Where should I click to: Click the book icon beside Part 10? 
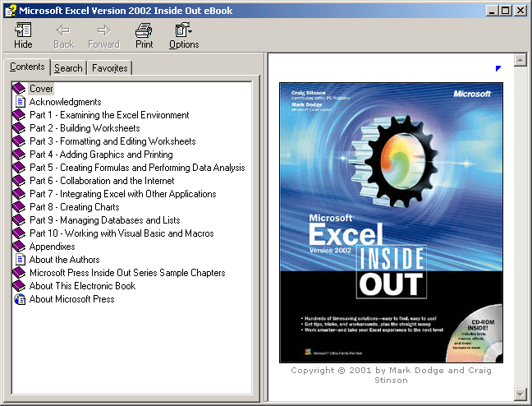19,233
